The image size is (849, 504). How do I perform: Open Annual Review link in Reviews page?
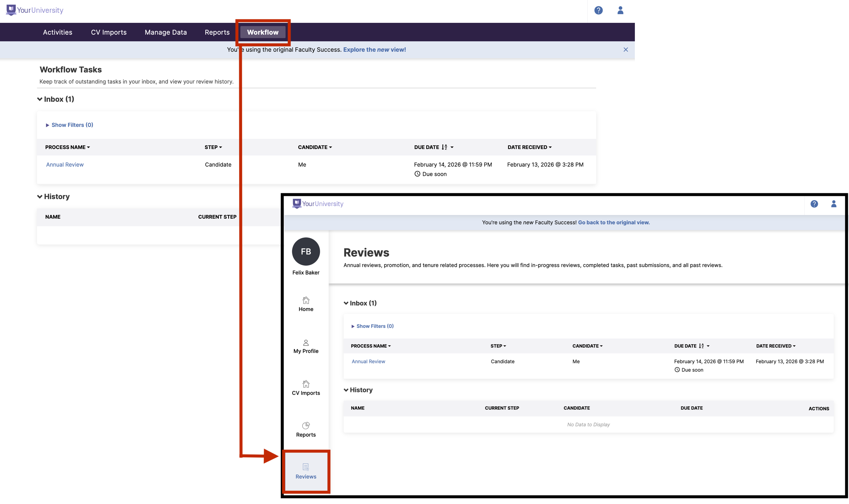pos(368,361)
